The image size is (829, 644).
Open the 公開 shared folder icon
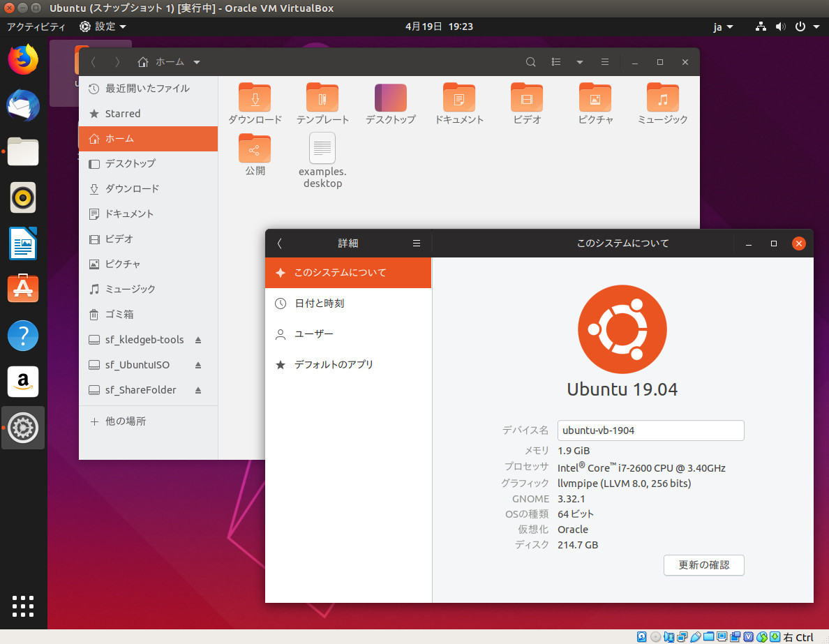pos(255,149)
